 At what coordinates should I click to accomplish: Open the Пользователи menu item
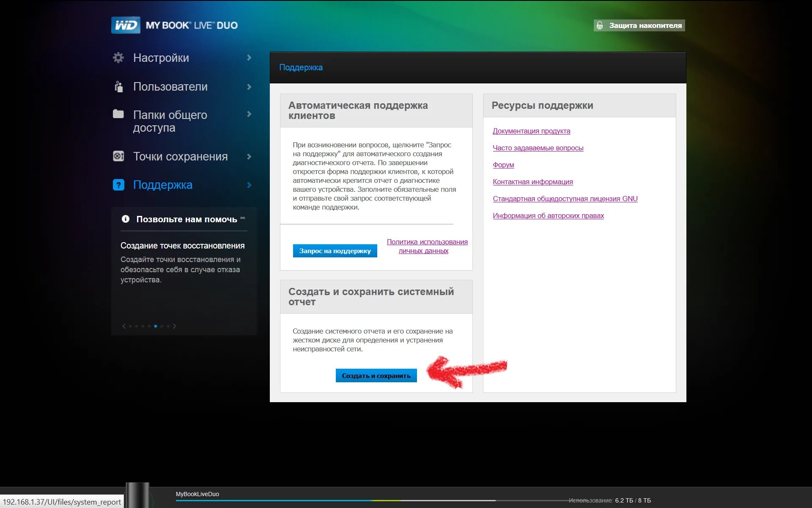(170, 86)
